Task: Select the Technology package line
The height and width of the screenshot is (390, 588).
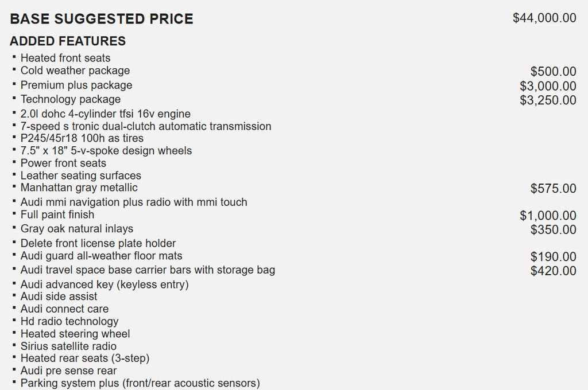Action: [71, 99]
